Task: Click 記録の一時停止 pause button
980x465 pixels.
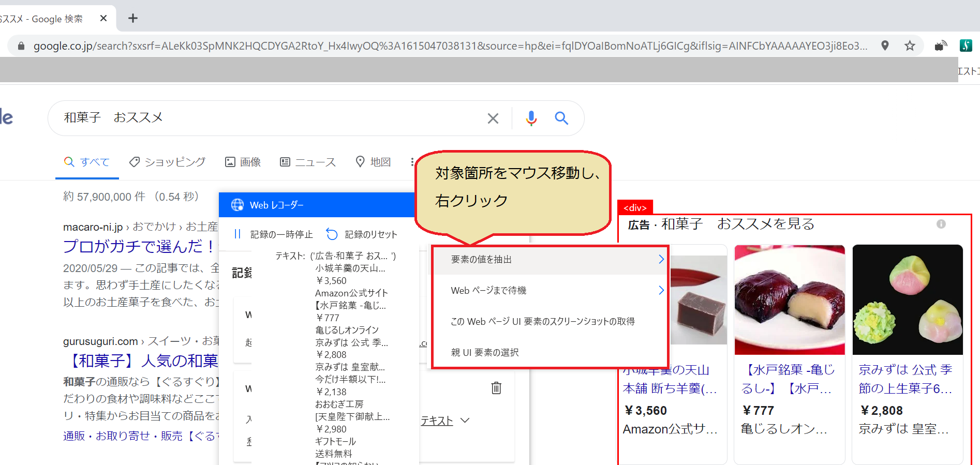Action: pyautogui.click(x=273, y=235)
